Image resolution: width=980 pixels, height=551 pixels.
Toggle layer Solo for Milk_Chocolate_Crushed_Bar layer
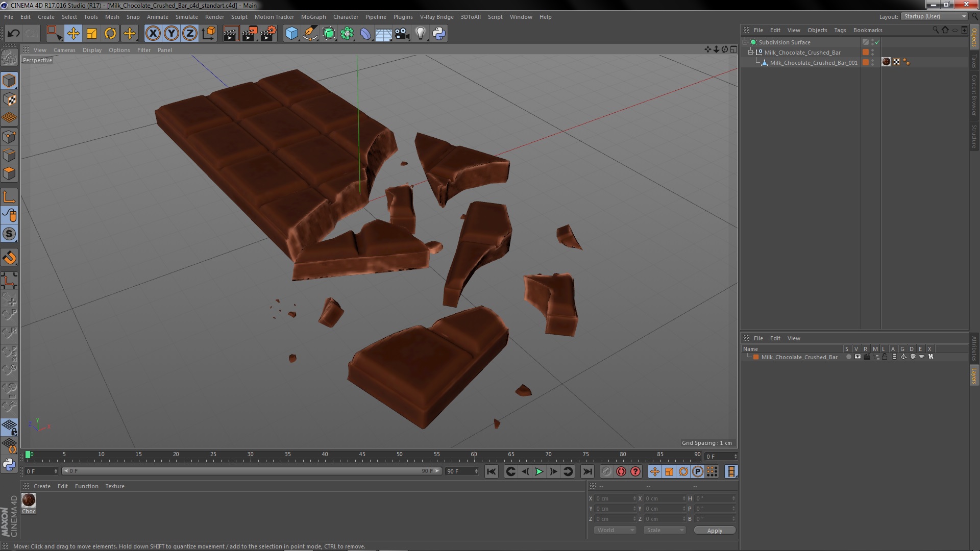click(848, 357)
